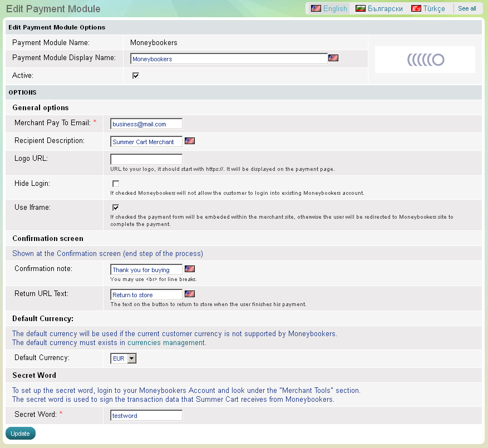Viewport: 488px width, 448px height.
Task: Click the Turkish flag icon in language bar
Action: point(416,8)
